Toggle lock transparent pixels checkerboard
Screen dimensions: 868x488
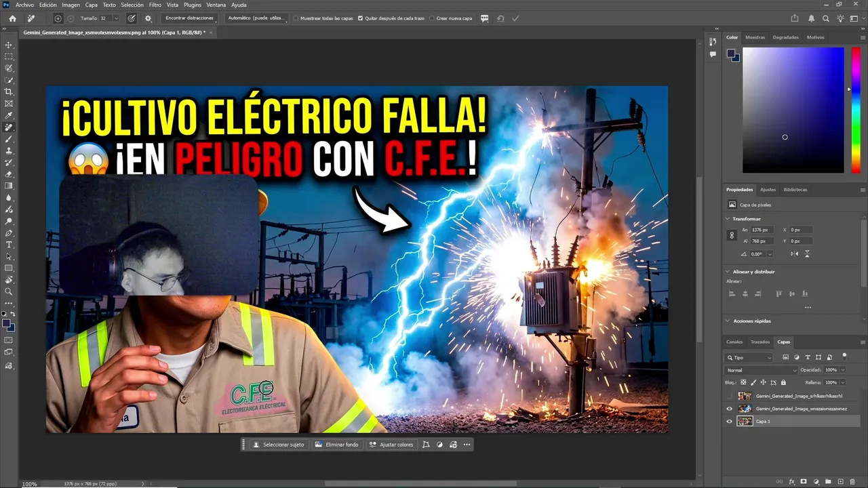point(744,382)
